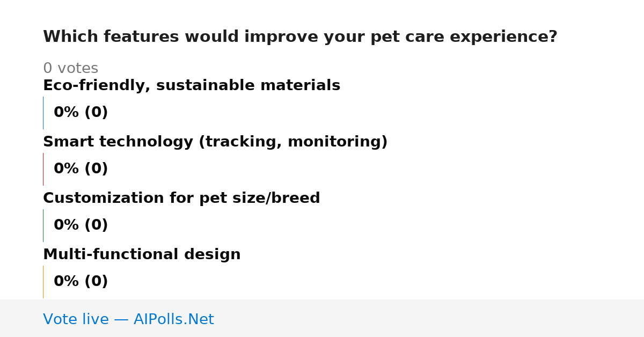
Task: Click 0% (0) result for Eco-friendly
Action: (80, 113)
